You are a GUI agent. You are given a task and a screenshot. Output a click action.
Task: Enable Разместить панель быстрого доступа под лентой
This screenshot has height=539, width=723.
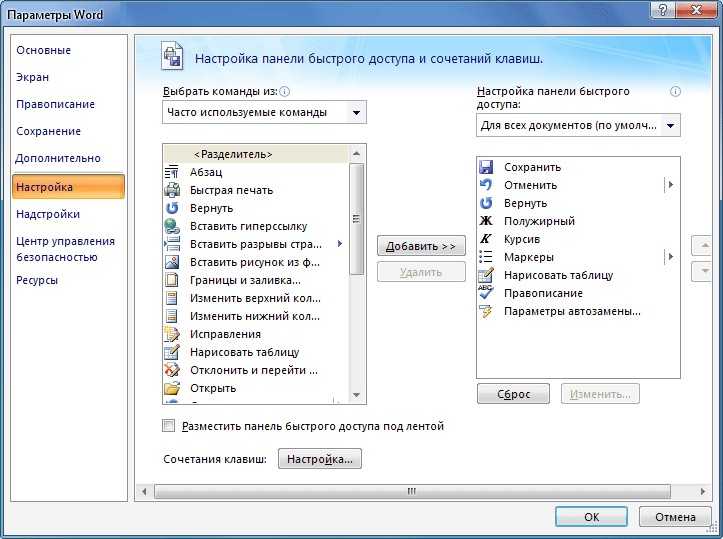(x=169, y=425)
